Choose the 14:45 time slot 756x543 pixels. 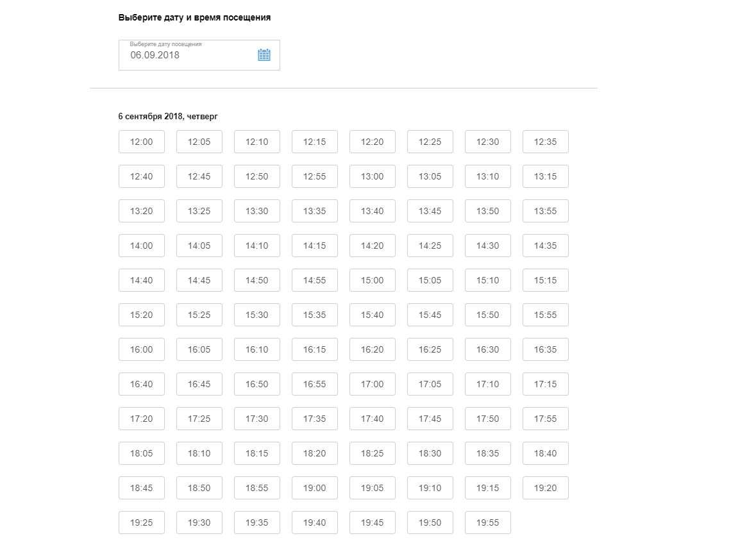pyautogui.click(x=199, y=280)
